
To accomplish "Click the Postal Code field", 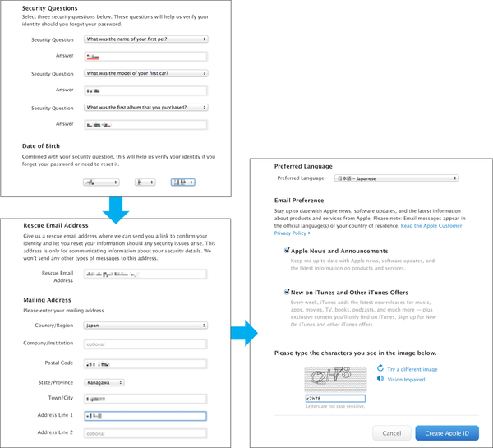I will pos(145,364).
